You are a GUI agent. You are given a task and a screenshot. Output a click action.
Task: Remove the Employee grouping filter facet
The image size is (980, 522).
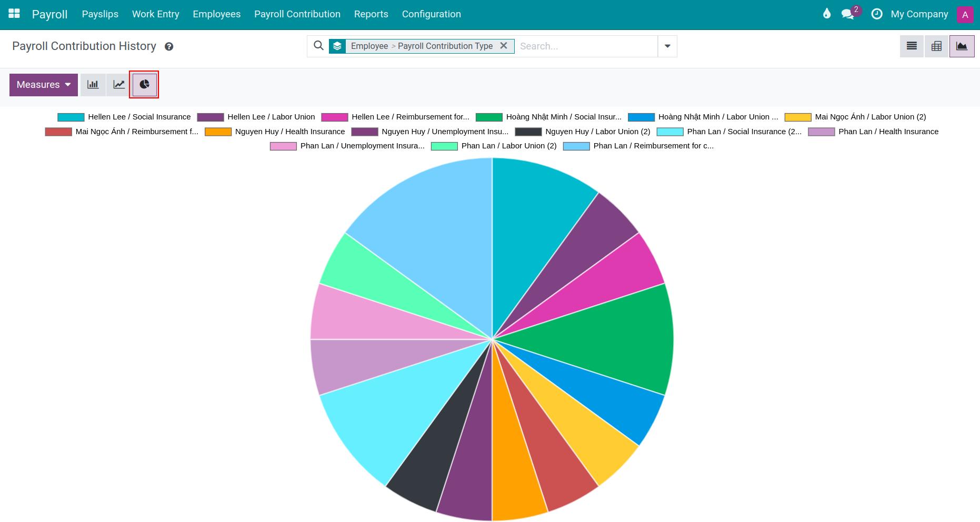tap(504, 46)
